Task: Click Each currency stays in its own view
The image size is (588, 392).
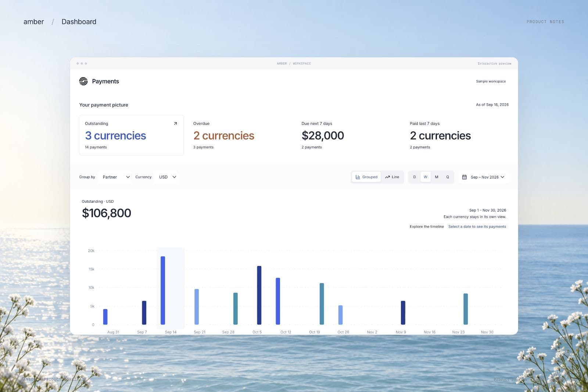Action: pos(475,217)
